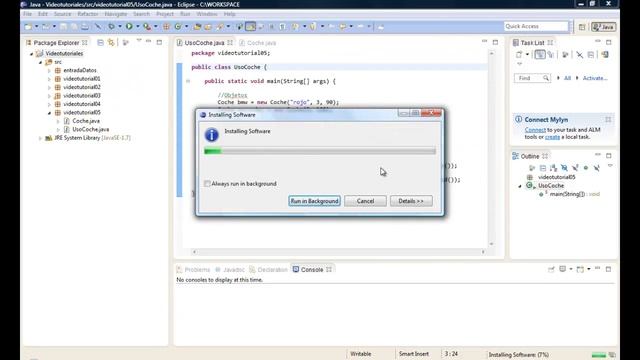Collapse the src folder node
The height and width of the screenshot is (360, 640).
tap(40, 62)
